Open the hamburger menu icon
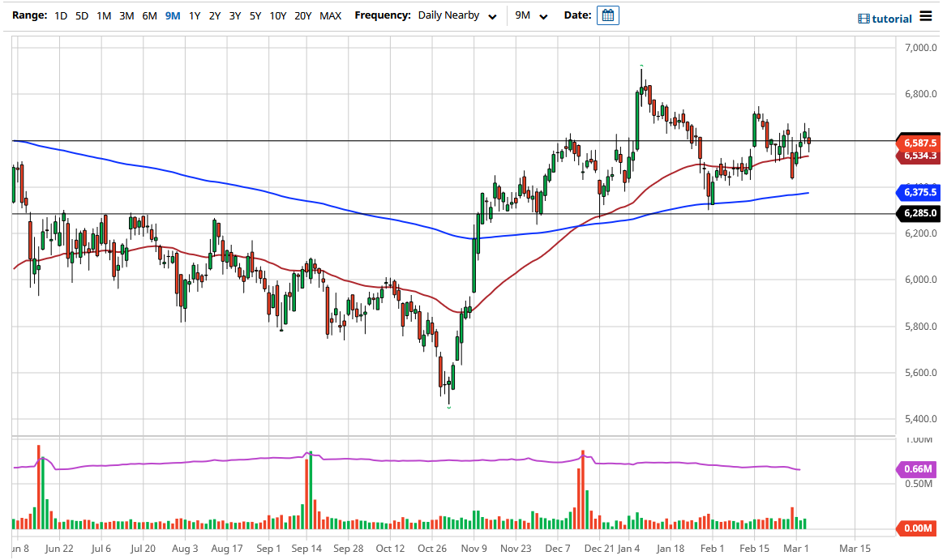The width and height of the screenshot is (947, 560). coord(926,16)
